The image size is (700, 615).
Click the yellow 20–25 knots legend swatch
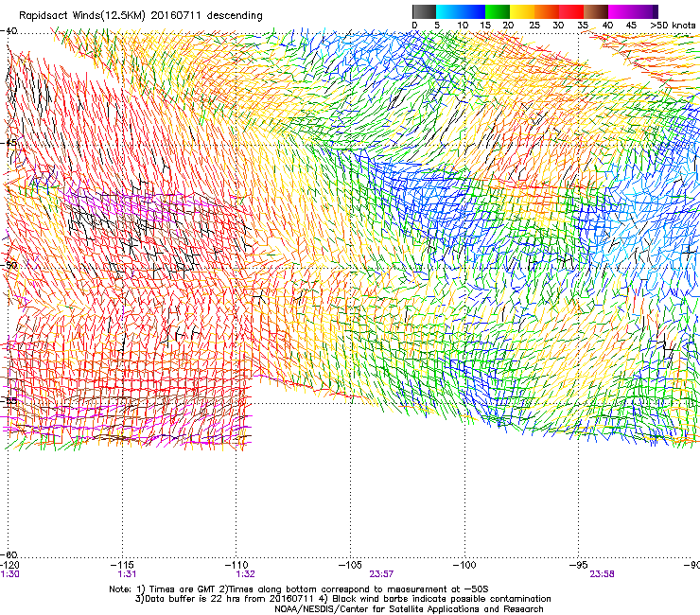[522, 11]
